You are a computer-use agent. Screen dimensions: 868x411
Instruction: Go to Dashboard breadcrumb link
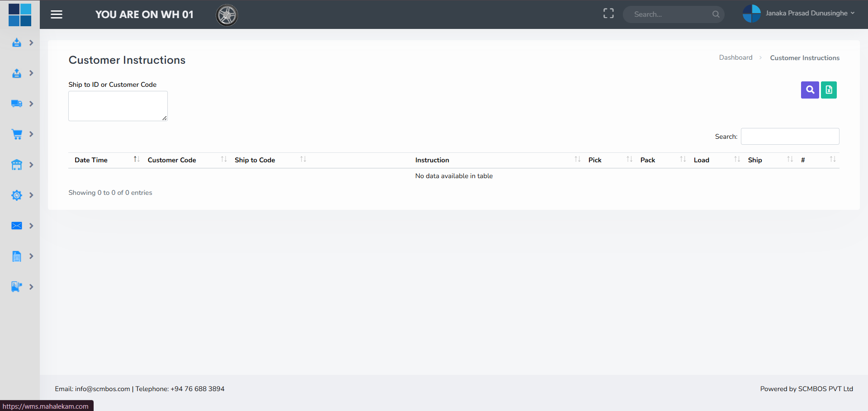[735, 57]
